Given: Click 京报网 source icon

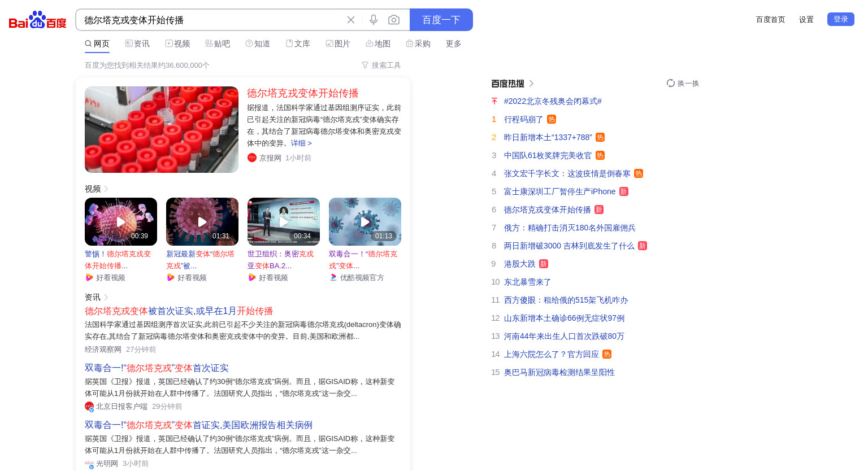Looking at the screenshot, I should [252, 158].
